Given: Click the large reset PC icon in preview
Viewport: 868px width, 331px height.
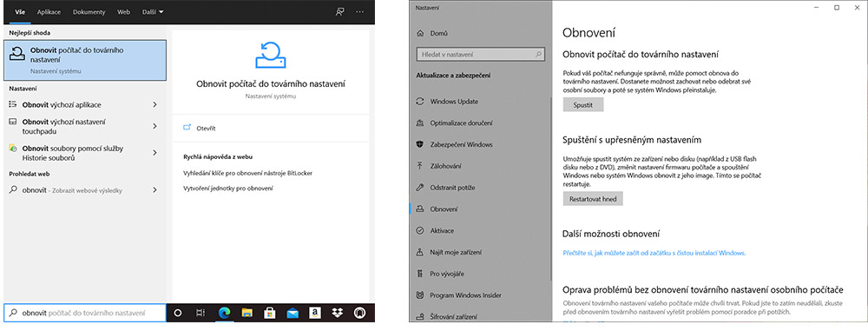Looking at the screenshot, I should click(271, 55).
